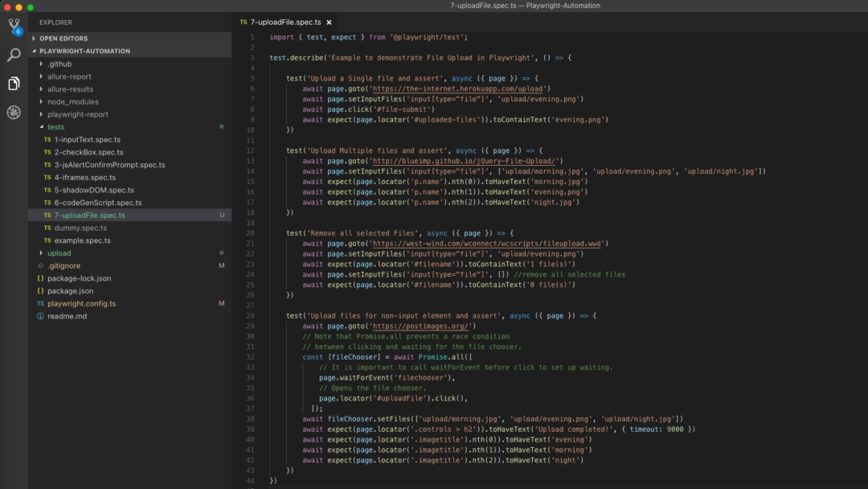This screenshot has height=489, width=868.
Task: Open 6-codeGenScript.spec.ts in the explorer
Action: [97, 203]
